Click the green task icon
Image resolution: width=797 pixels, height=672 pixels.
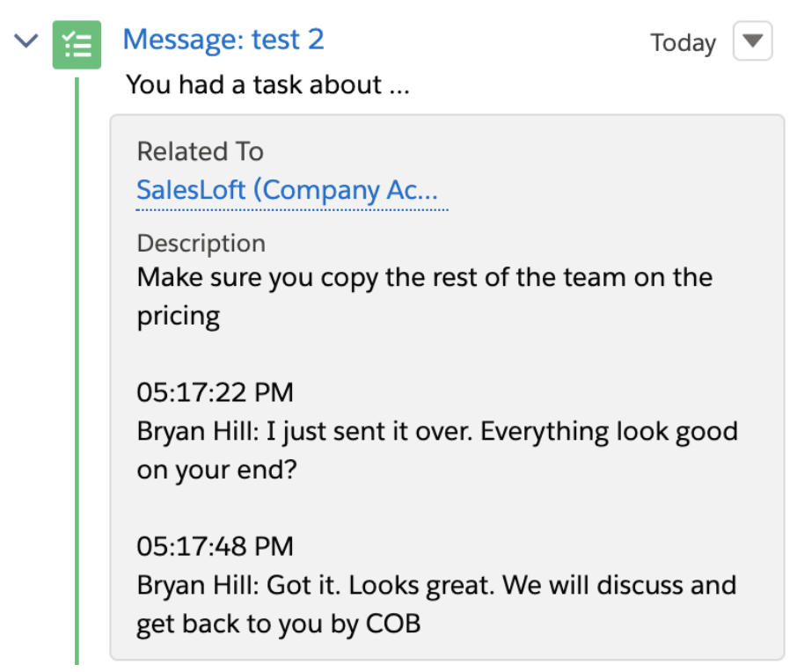tap(77, 43)
